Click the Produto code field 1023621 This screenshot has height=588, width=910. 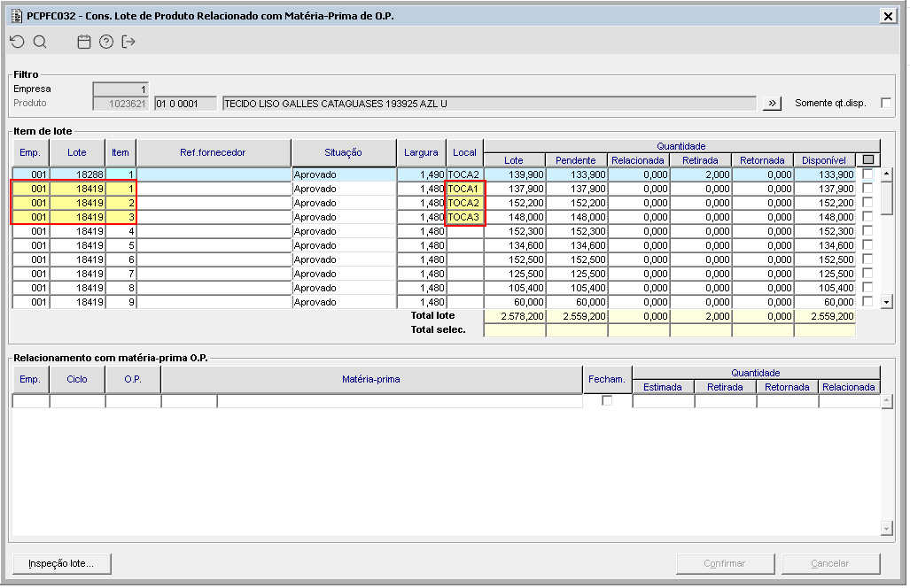[x=121, y=104]
